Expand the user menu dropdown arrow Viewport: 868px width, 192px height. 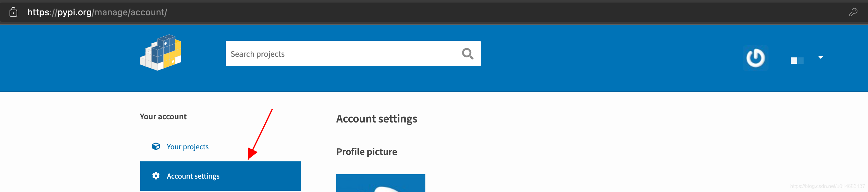(x=820, y=57)
